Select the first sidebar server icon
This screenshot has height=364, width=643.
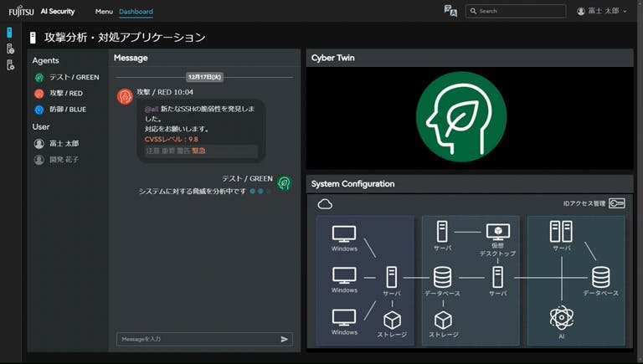coord(9,32)
